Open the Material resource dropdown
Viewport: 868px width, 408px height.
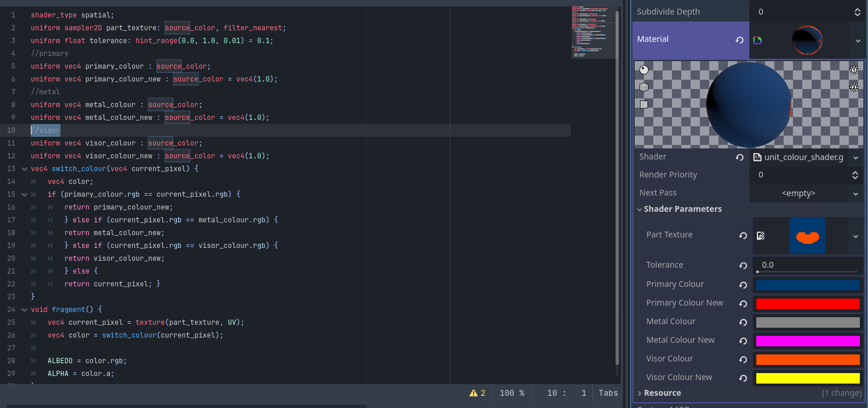click(x=858, y=41)
